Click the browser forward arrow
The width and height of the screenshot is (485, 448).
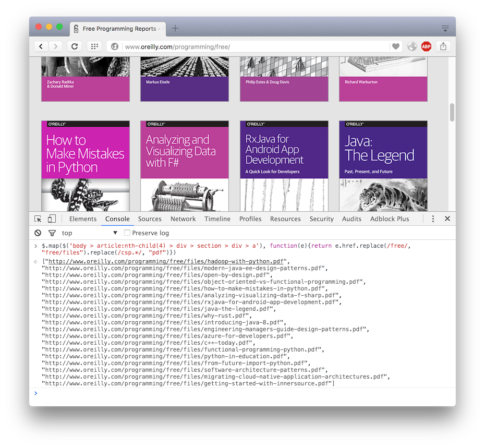[x=55, y=46]
